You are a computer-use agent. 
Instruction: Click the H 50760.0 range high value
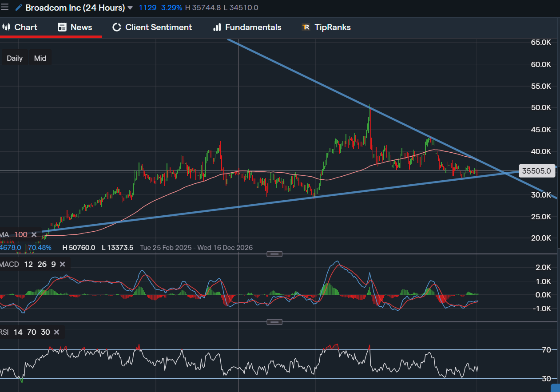(x=79, y=247)
